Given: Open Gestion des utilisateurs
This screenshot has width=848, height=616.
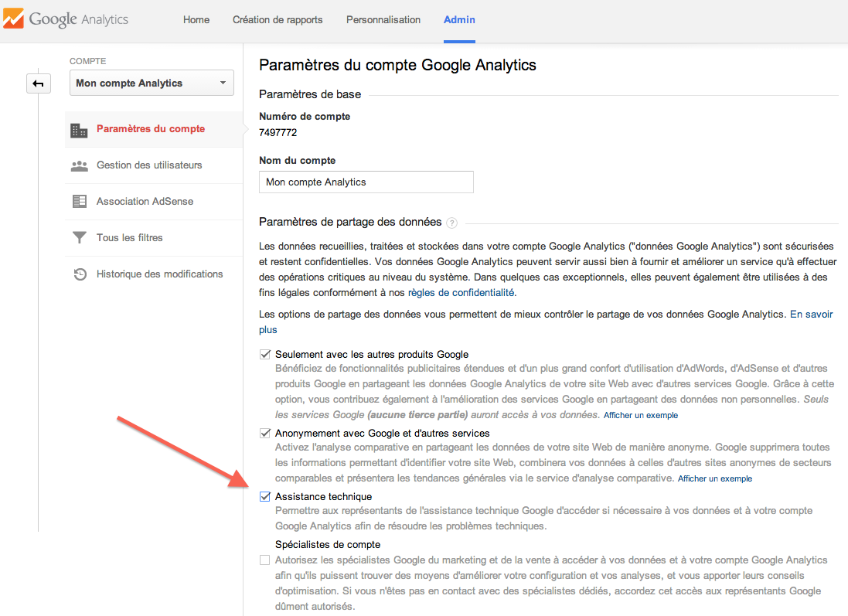Looking at the screenshot, I should (x=154, y=165).
